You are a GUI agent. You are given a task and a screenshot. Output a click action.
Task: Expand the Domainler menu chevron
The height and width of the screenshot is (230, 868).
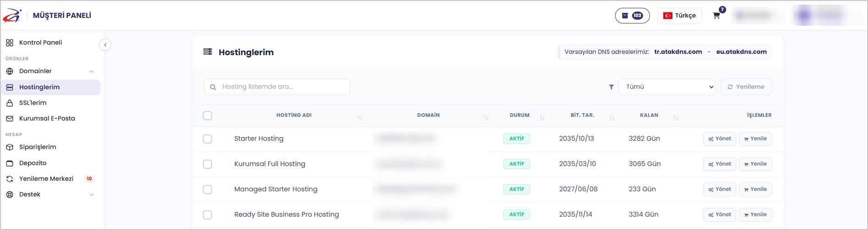pyautogui.click(x=91, y=71)
